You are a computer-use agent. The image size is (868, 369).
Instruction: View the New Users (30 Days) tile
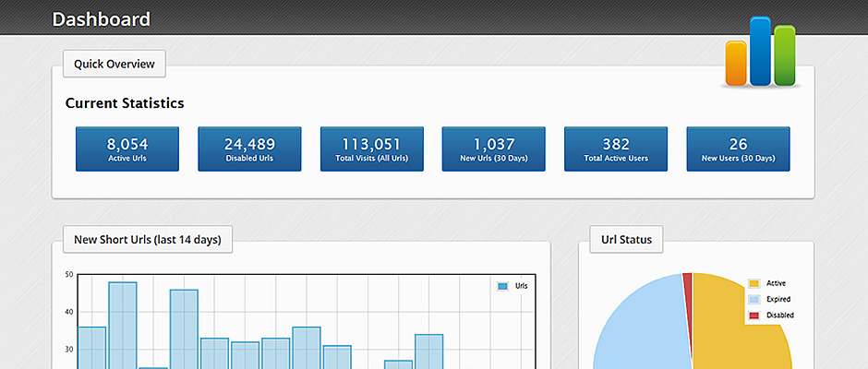click(x=738, y=149)
